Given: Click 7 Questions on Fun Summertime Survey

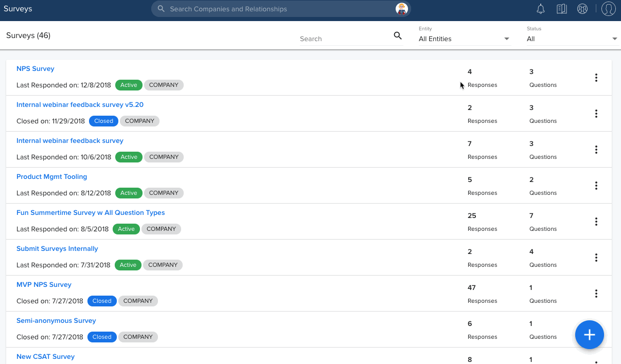Looking at the screenshot, I should (x=543, y=222).
